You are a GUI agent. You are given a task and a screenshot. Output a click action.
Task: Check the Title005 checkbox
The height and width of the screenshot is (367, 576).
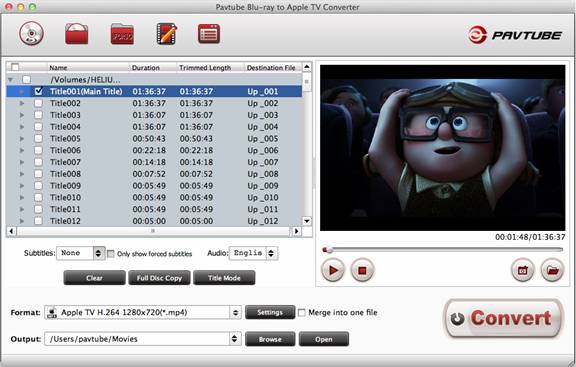pyautogui.click(x=38, y=138)
